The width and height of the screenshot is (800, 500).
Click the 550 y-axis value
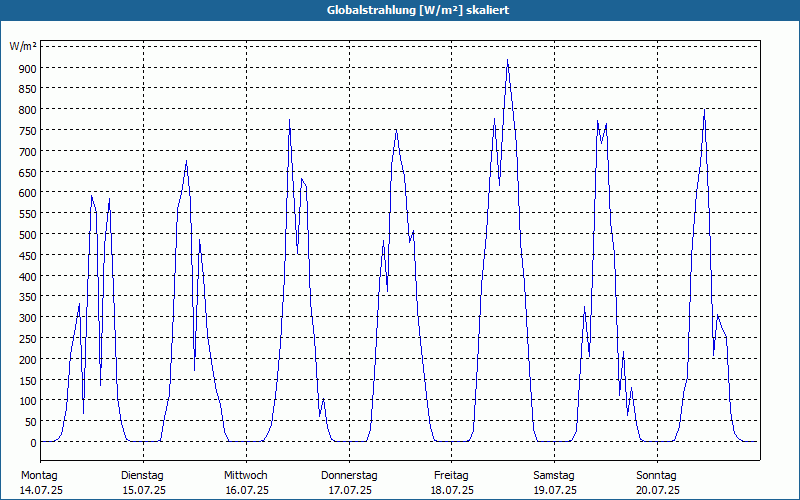coord(28,214)
